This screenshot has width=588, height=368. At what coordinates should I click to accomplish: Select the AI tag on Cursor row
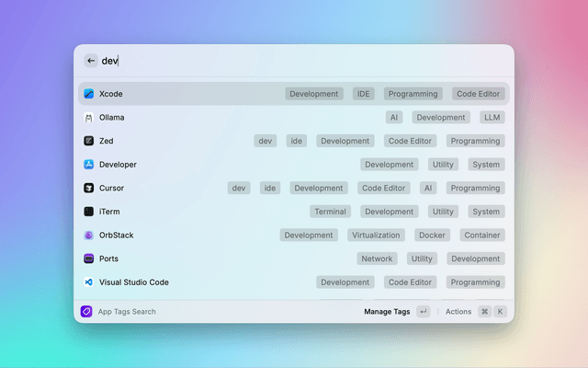click(x=428, y=188)
